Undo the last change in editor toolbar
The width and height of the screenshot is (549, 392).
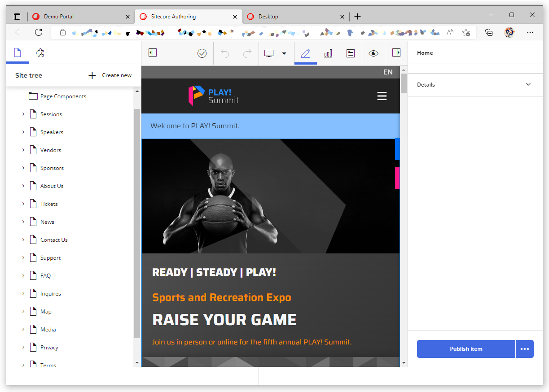[x=225, y=53]
